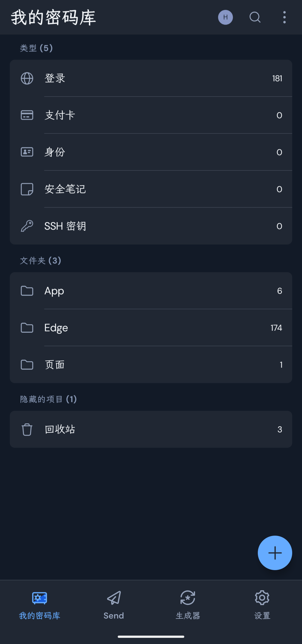The width and height of the screenshot is (302, 644).
Task: Tap the H account avatar
Action: click(x=225, y=17)
